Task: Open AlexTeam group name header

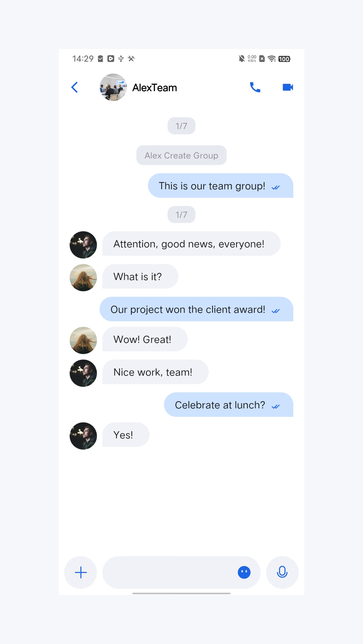Action: point(155,88)
